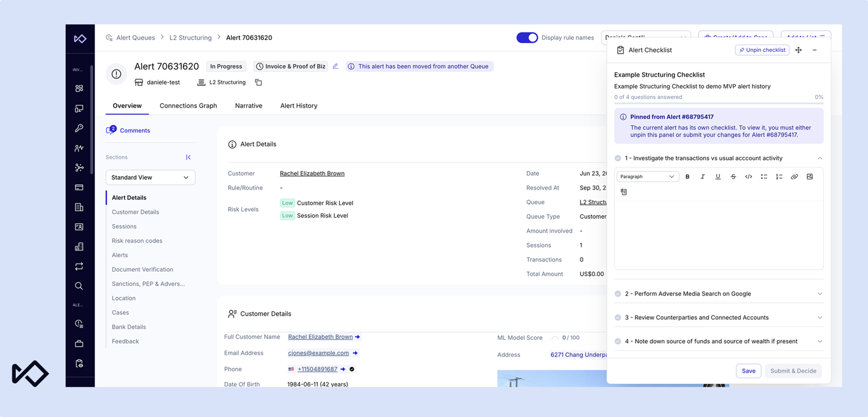This screenshot has height=417, width=868.
Task: Copy alert using the duplicate icon
Action: point(258,82)
